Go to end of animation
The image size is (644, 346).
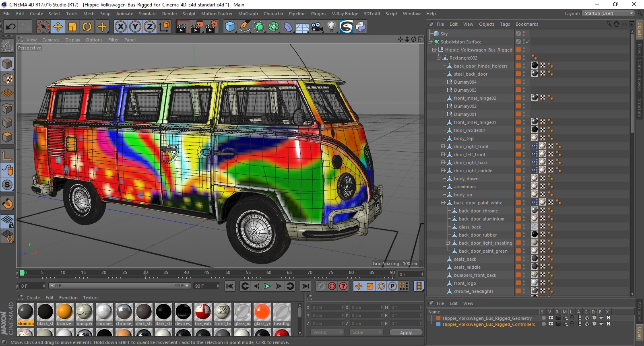tap(305, 286)
